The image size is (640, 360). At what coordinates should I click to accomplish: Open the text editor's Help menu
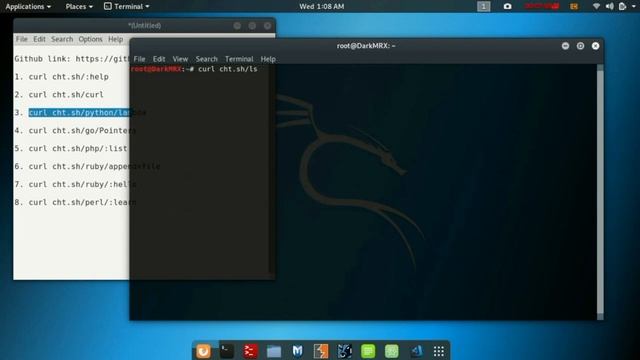coord(116,39)
